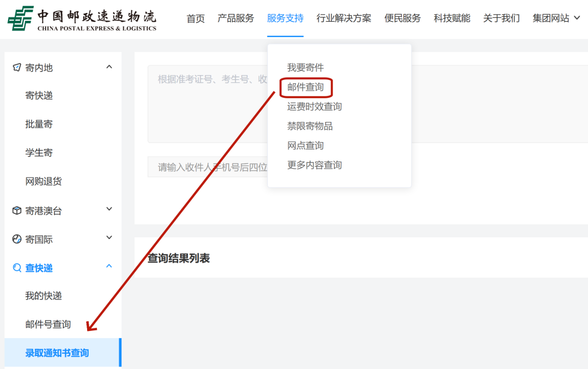The height and width of the screenshot is (369, 588).
Task: Open 集团网站 menu label
Action: point(551,18)
